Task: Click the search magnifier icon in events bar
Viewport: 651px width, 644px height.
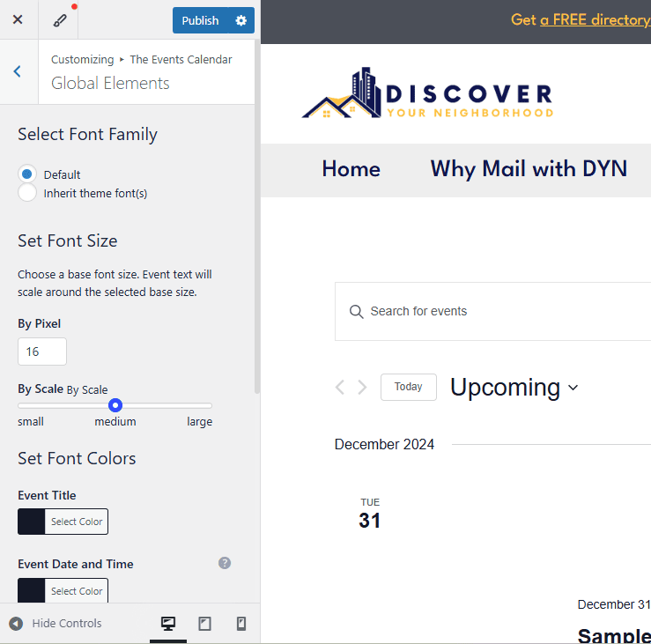Action: pos(356,311)
